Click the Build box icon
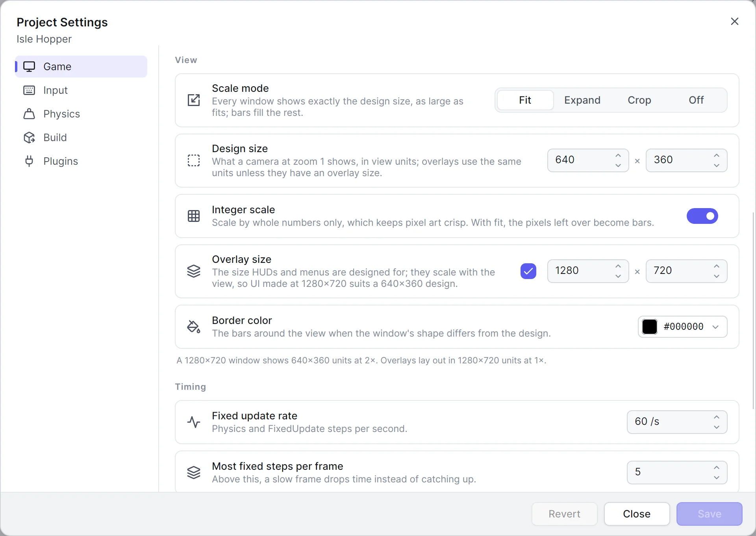The width and height of the screenshot is (756, 536). tap(29, 138)
